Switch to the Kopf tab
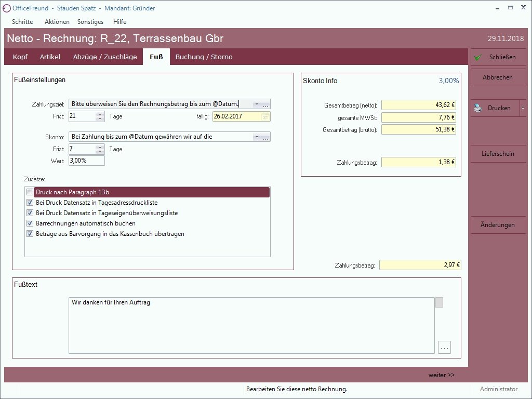The height and width of the screenshot is (399, 532). point(20,57)
